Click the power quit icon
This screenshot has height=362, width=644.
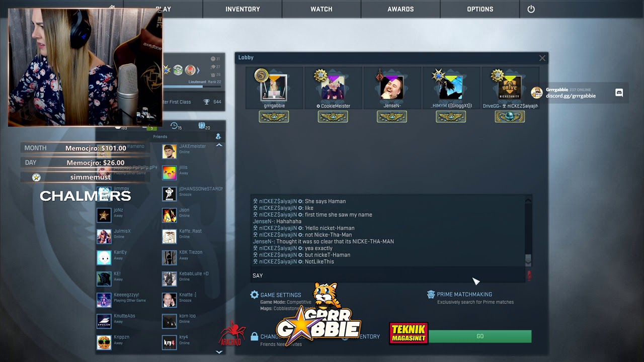531,9
